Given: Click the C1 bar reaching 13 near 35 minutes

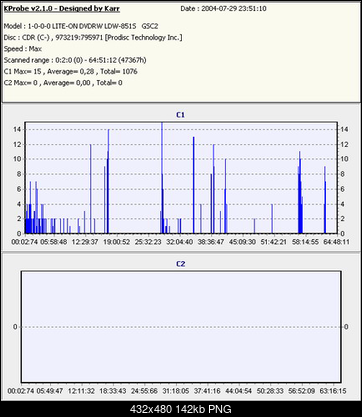Looking at the screenshot, I should [x=193, y=185].
